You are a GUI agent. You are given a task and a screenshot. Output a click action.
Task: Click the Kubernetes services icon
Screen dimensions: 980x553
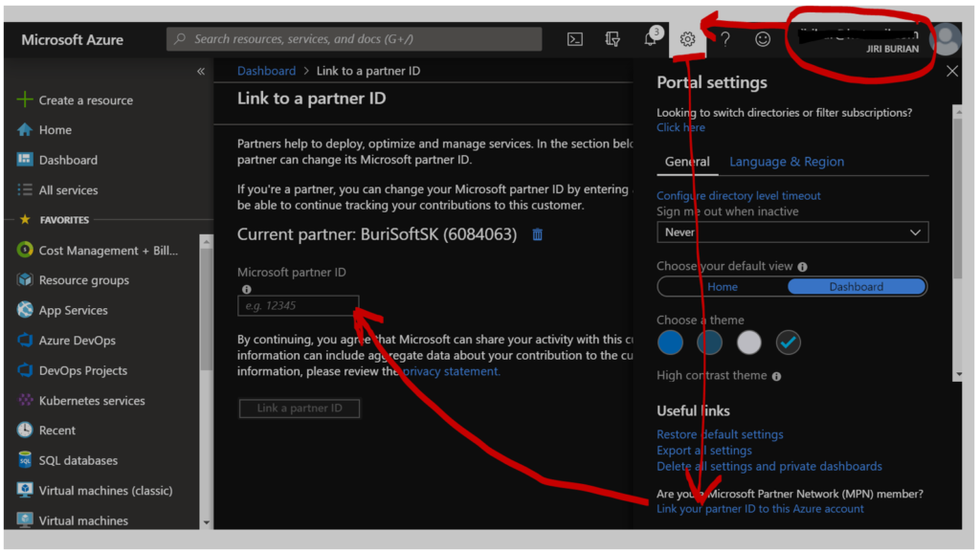click(x=25, y=400)
